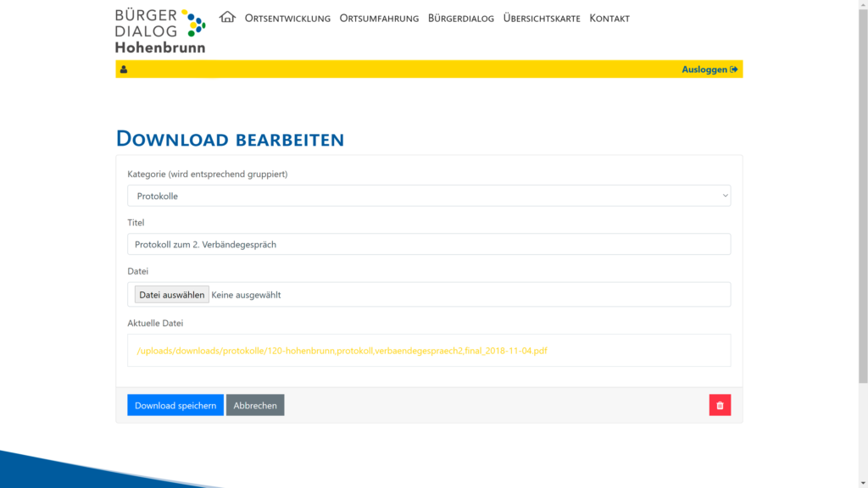Click the scrollbar down arrow
The width and height of the screenshot is (868, 488).
863,484
